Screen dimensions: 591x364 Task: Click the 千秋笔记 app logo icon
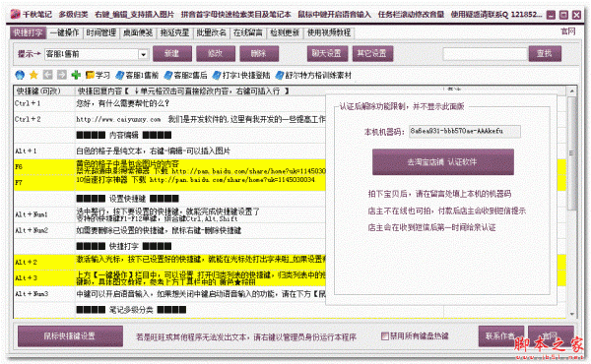[15, 15]
